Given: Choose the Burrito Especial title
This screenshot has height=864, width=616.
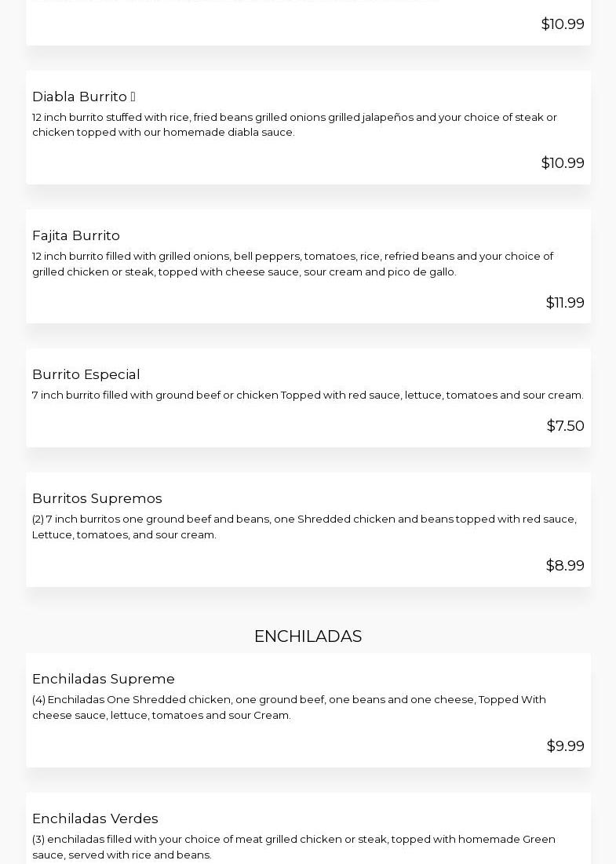Looking at the screenshot, I should pos(86,374).
